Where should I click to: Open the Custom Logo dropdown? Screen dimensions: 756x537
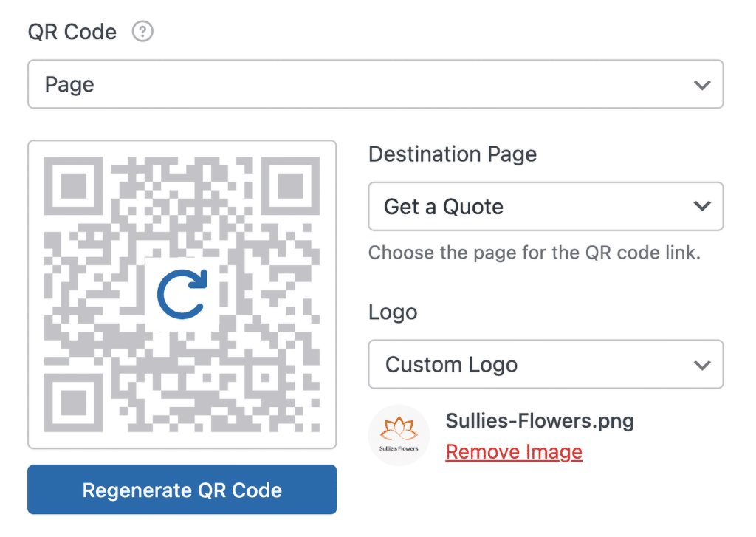(546, 364)
